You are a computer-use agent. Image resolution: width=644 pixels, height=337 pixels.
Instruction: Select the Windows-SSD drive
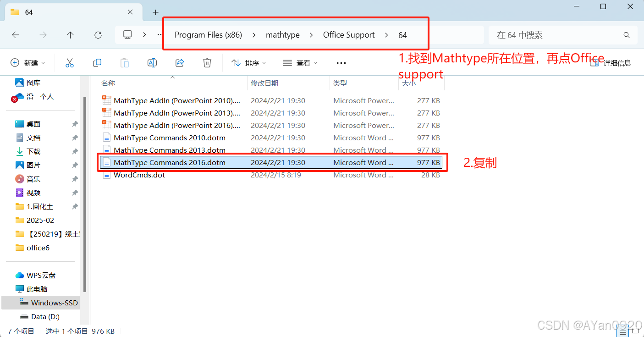click(40, 303)
